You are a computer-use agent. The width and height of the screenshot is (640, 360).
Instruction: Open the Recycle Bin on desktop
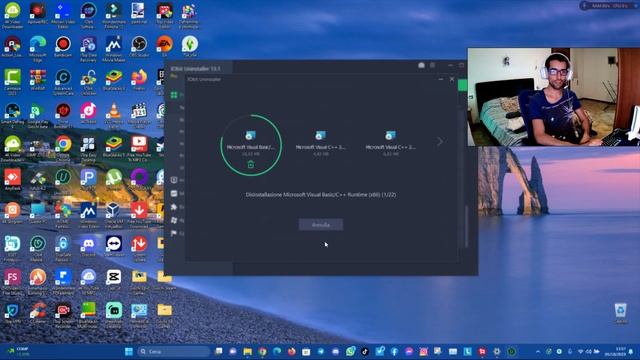(x=620, y=313)
